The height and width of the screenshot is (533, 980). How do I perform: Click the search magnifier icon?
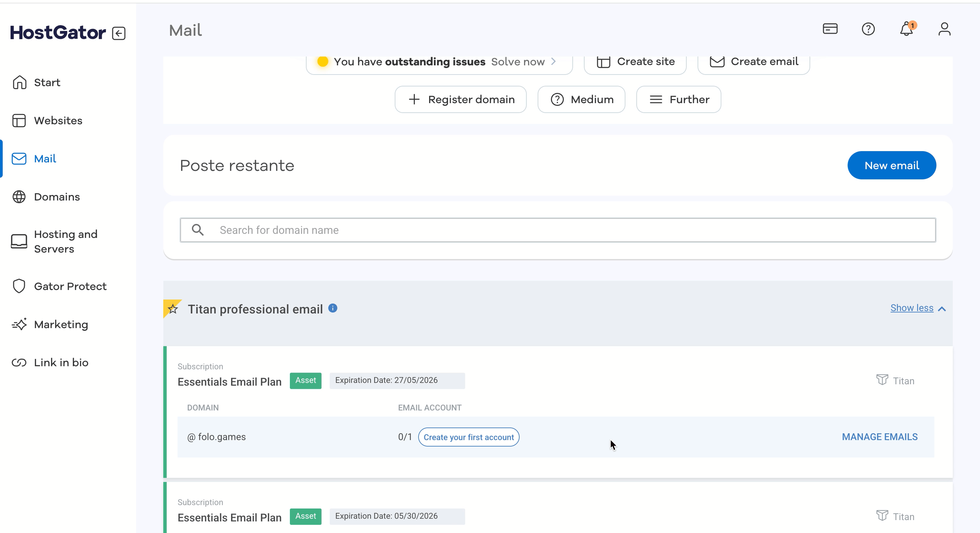click(x=197, y=230)
